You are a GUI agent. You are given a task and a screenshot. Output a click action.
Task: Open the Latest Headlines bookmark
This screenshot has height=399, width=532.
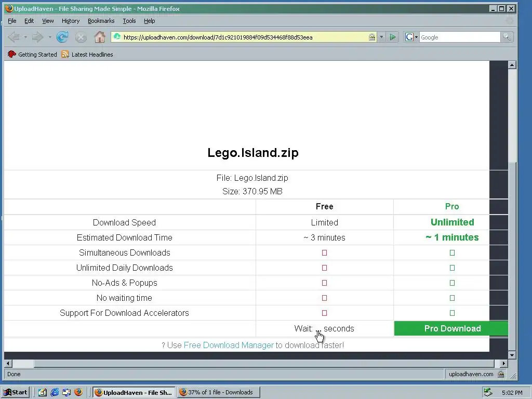click(87, 54)
